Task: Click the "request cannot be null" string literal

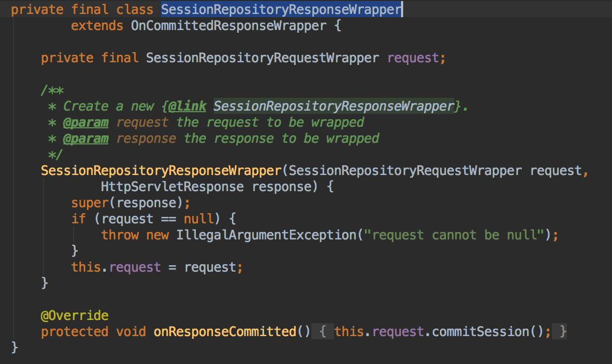Action: click(454, 235)
